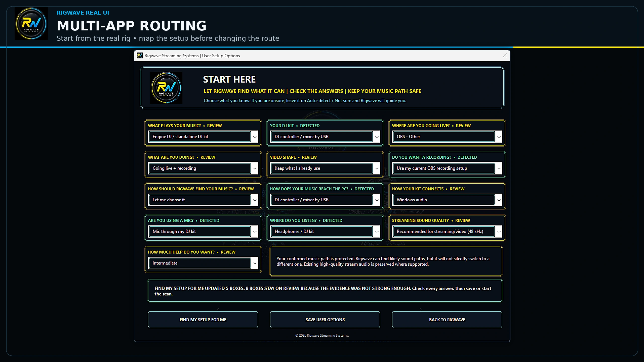Open 'How much help do you want?' dropdown
Screen dimensions: 644x362
pyautogui.click(x=203, y=263)
